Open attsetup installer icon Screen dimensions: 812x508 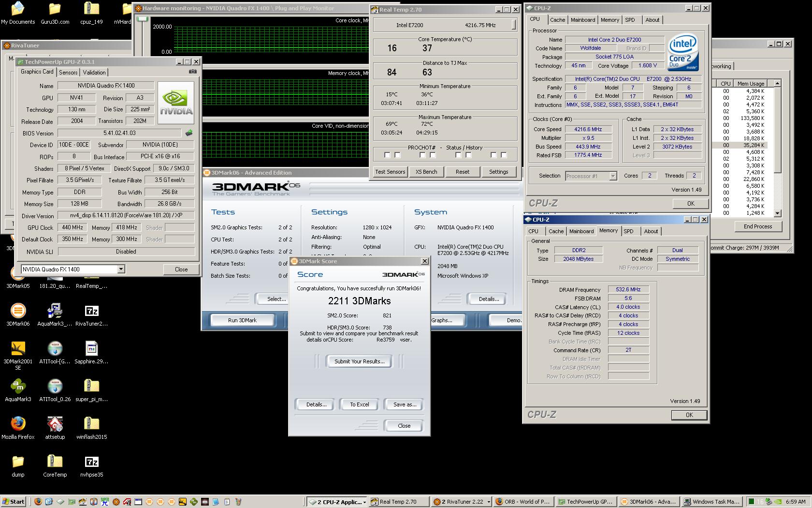[55, 428]
